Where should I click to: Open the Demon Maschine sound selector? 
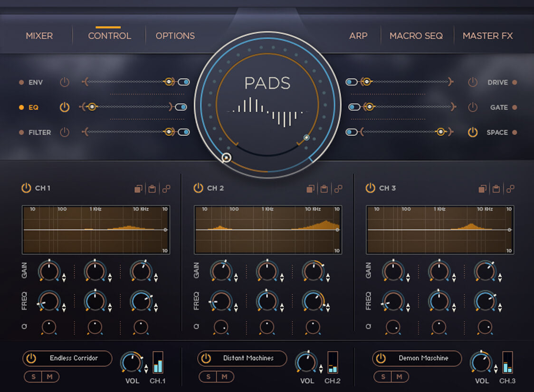423,358
